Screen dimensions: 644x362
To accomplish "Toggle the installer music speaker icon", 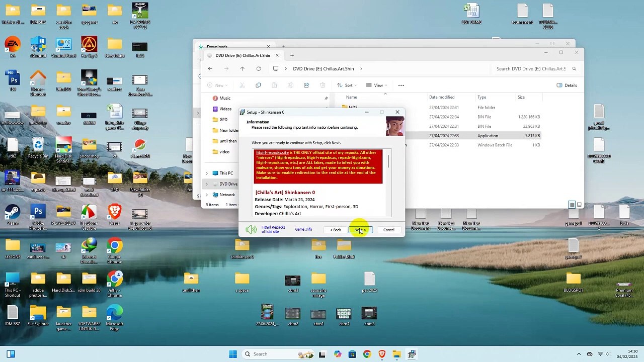I will point(251,230).
